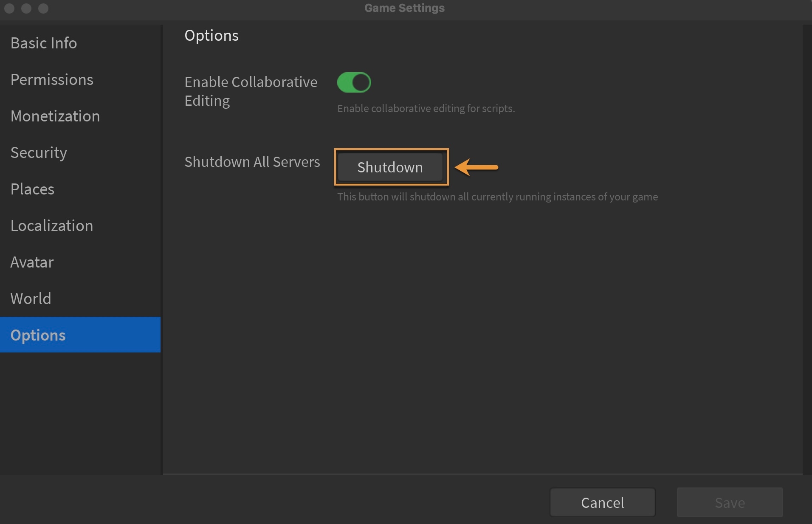Click the highlighted Options sidebar tab
This screenshot has width=812, height=524.
38,335
